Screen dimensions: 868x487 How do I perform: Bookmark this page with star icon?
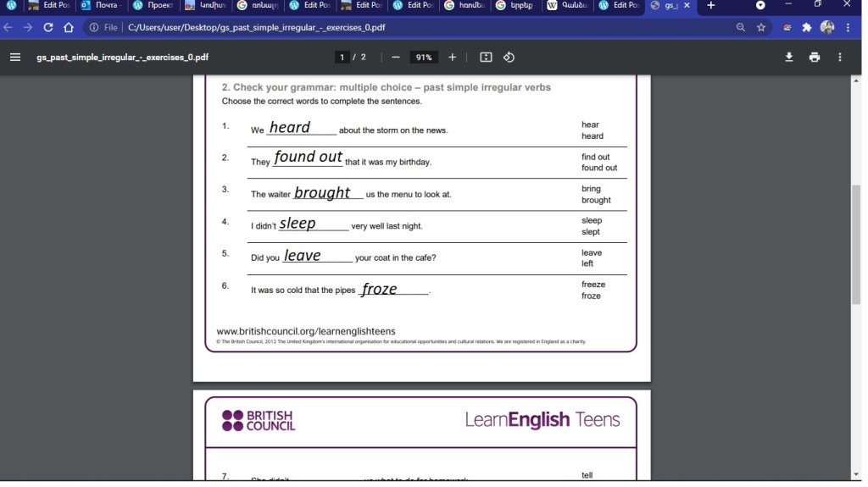[x=761, y=27]
